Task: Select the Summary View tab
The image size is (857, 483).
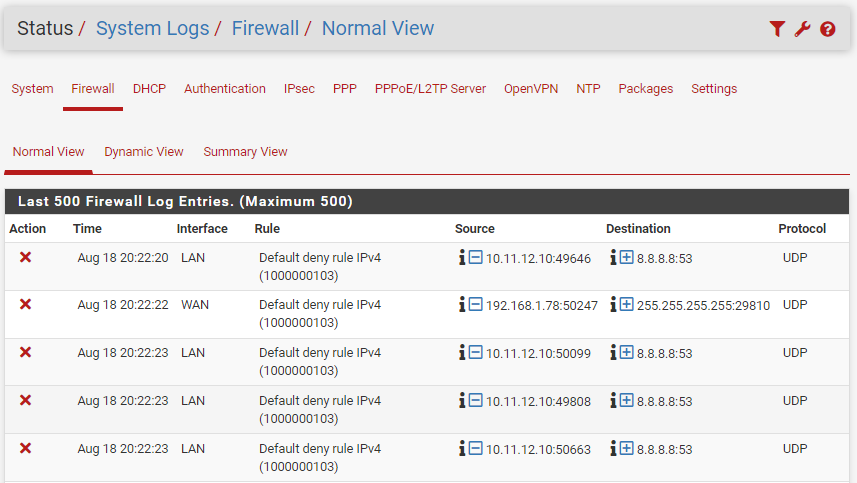Action: click(245, 152)
